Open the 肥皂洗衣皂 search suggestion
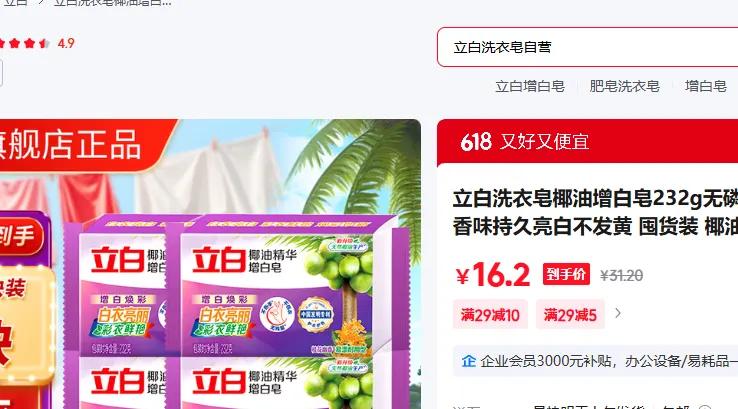Image resolution: width=738 pixels, height=409 pixels. click(624, 86)
